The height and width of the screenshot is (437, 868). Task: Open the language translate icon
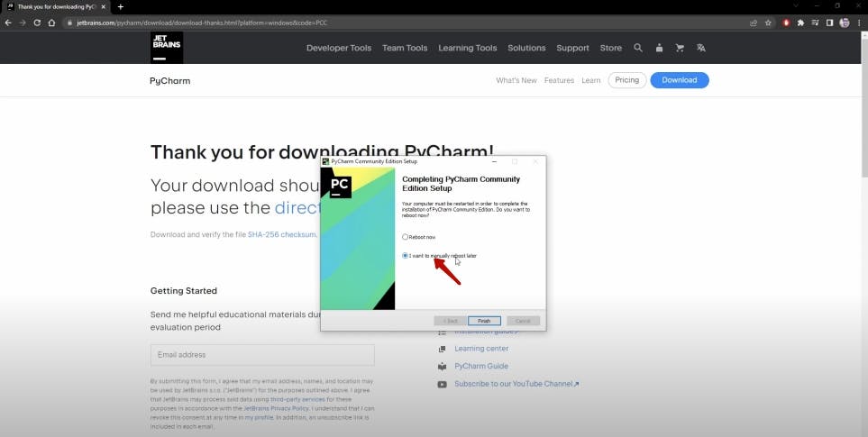coord(701,48)
